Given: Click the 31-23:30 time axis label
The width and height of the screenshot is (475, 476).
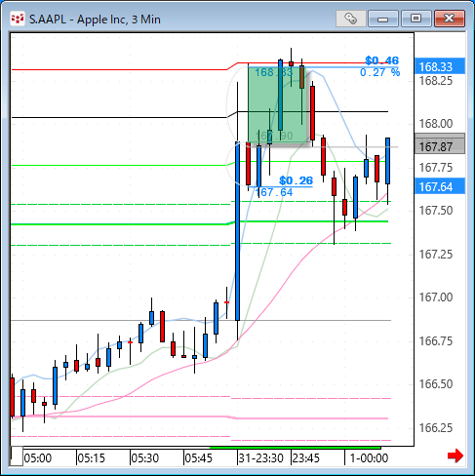Looking at the screenshot, I should 261,458.
